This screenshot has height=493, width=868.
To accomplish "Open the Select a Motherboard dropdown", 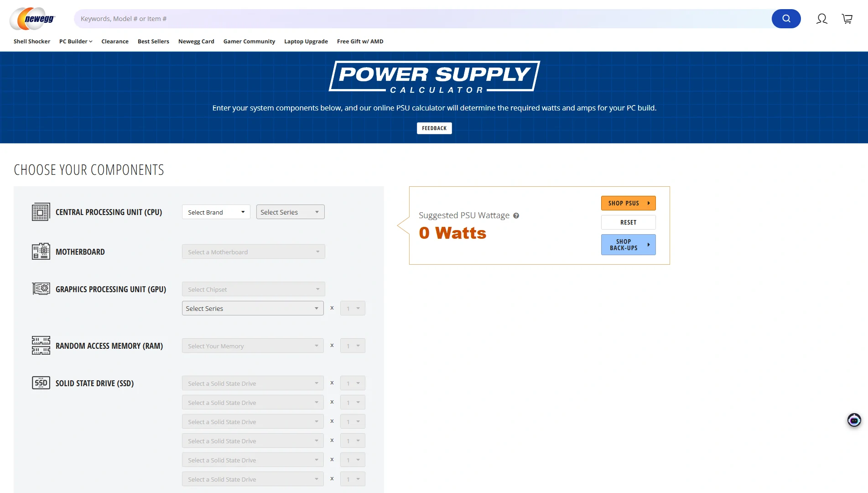I will click(253, 252).
